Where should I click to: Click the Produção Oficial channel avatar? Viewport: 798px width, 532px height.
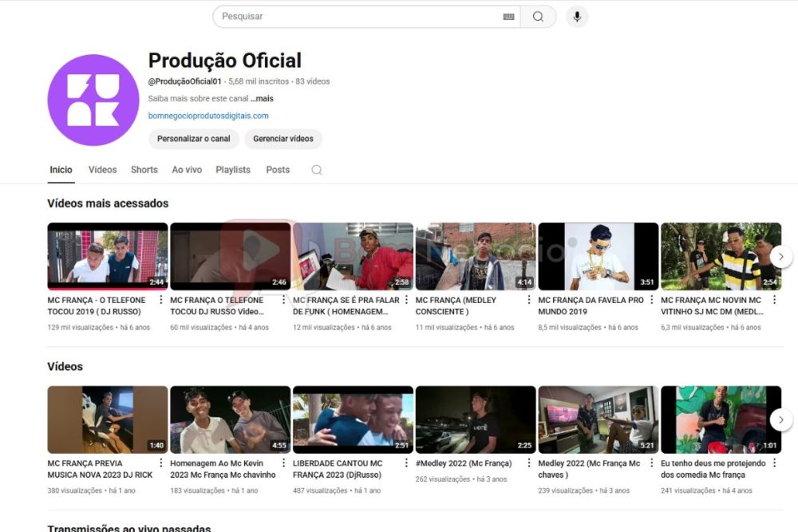click(93, 100)
